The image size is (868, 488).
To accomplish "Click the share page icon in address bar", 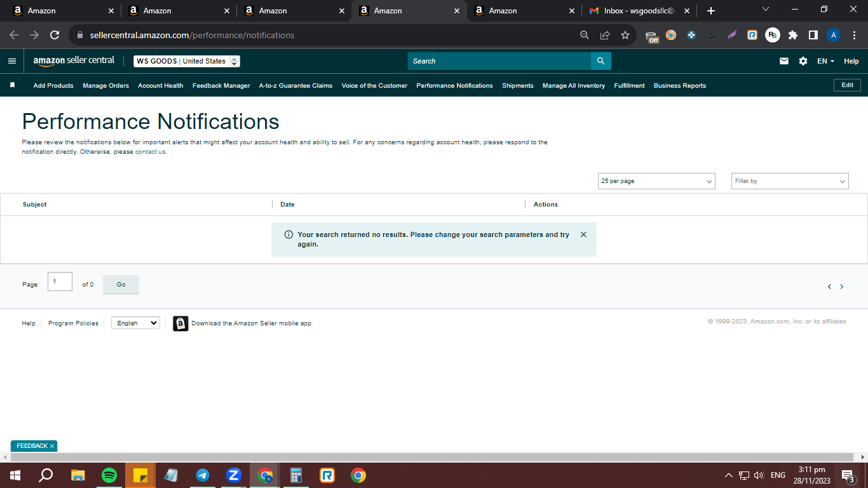I will pyautogui.click(x=605, y=35).
